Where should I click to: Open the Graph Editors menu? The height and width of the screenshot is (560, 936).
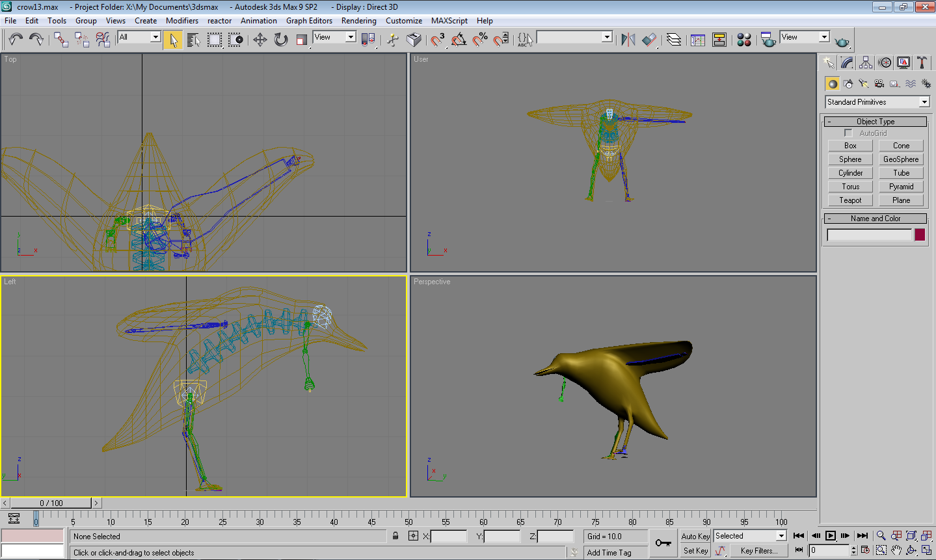309,21
